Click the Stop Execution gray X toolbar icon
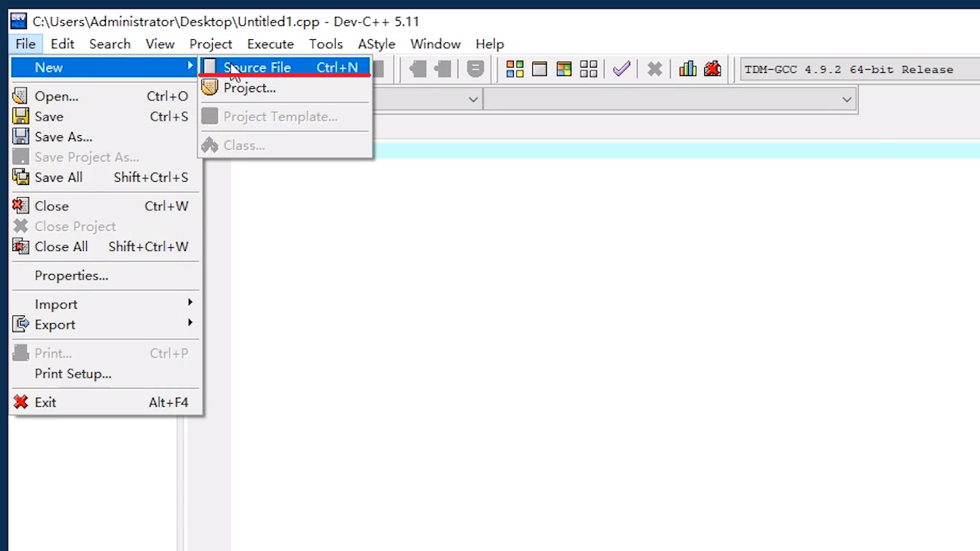The image size is (980, 551). point(654,69)
